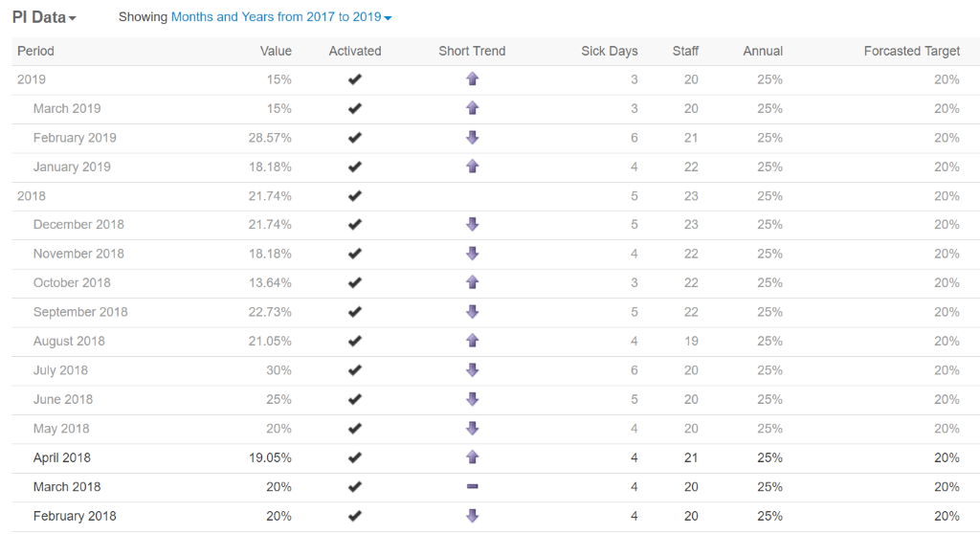The width and height of the screenshot is (980, 534).
Task: Click the Activated checkmark for the 2018 row
Action: pos(355,196)
